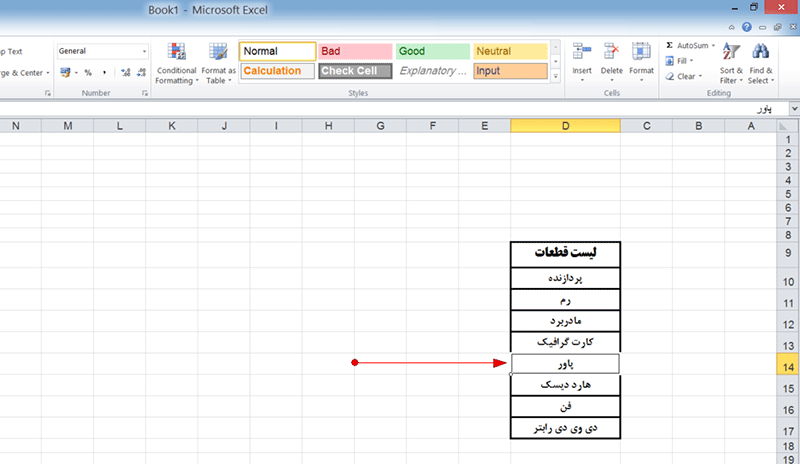The width and height of the screenshot is (800, 464).
Task: Open Conditional Formatting menu
Action: (x=176, y=62)
